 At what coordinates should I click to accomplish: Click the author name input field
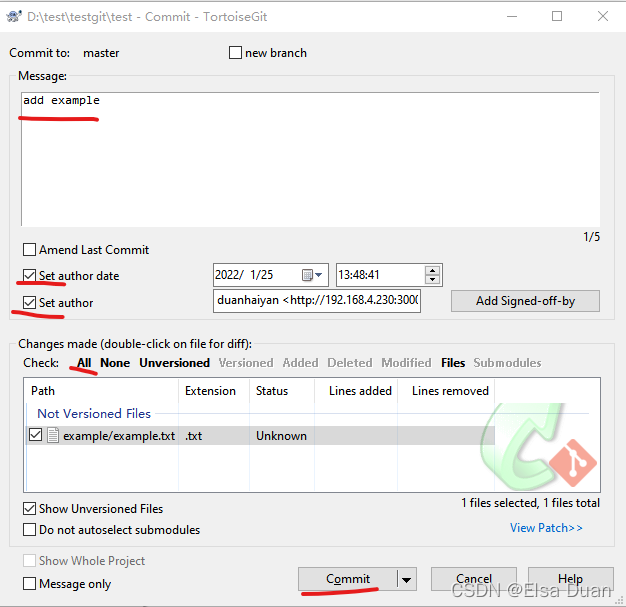[x=317, y=300]
